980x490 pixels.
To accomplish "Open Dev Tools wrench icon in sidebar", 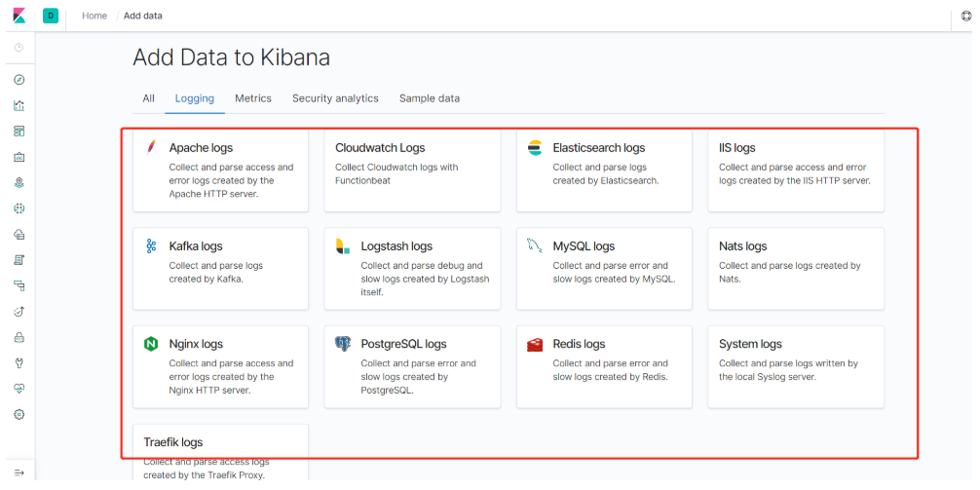I will click(19, 363).
